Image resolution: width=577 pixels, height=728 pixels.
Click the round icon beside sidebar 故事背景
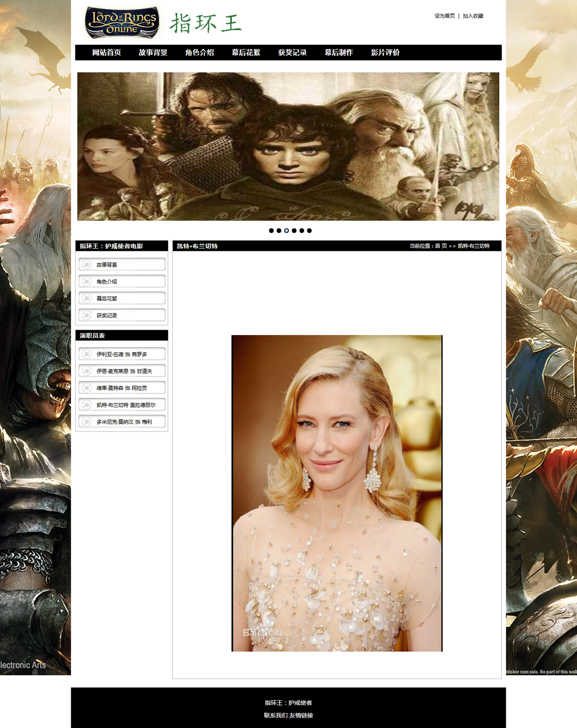[87, 264]
